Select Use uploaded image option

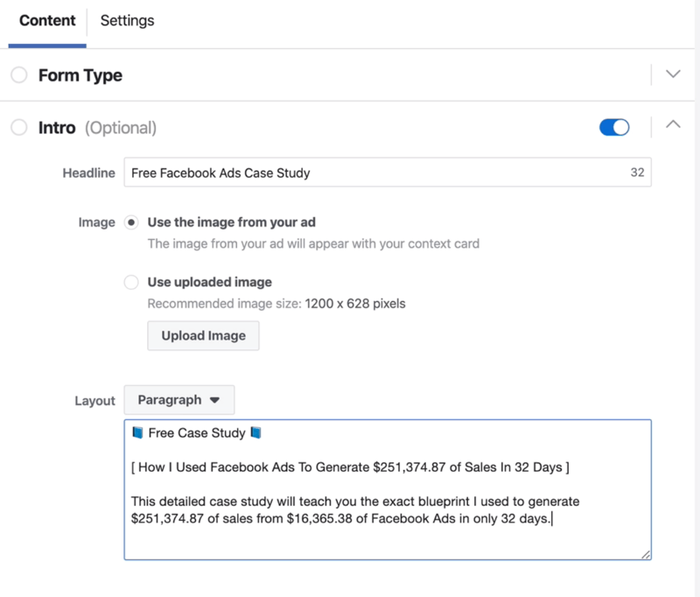coord(131,282)
